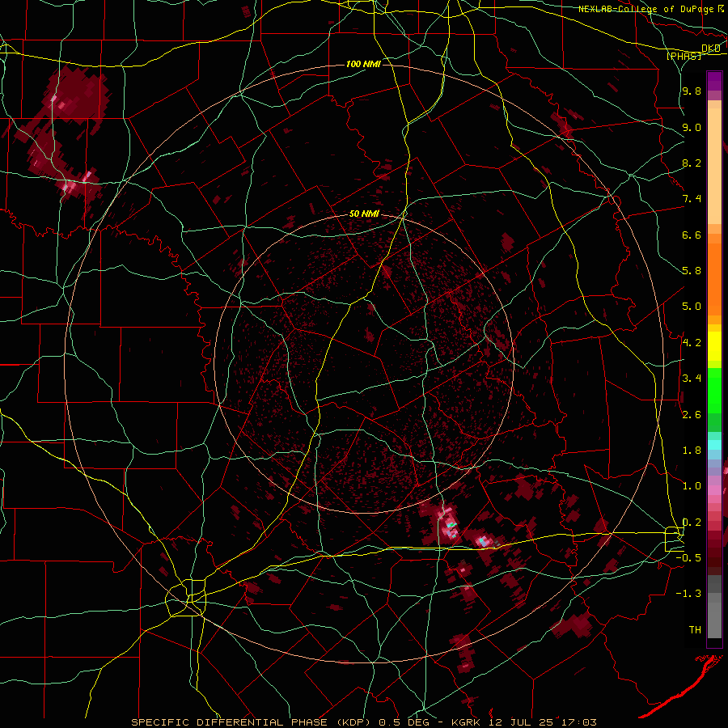
Task: Click the 9.8 scale value
Action: (692, 91)
